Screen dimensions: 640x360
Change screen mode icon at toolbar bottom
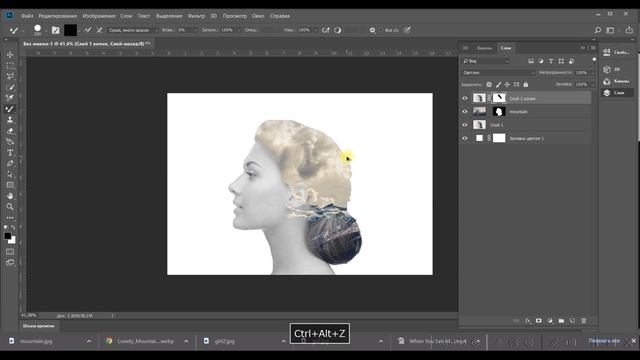pos(10,262)
